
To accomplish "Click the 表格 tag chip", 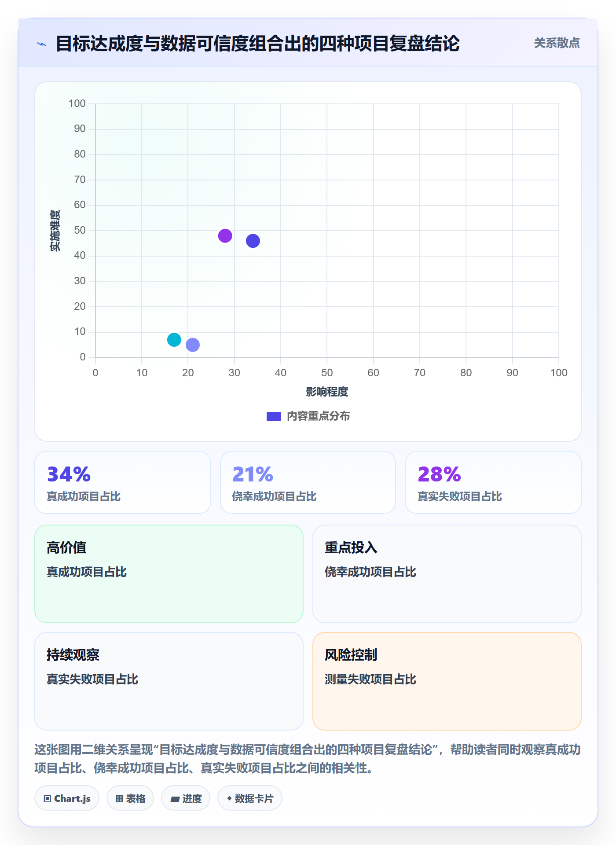I will click(x=130, y=798).
